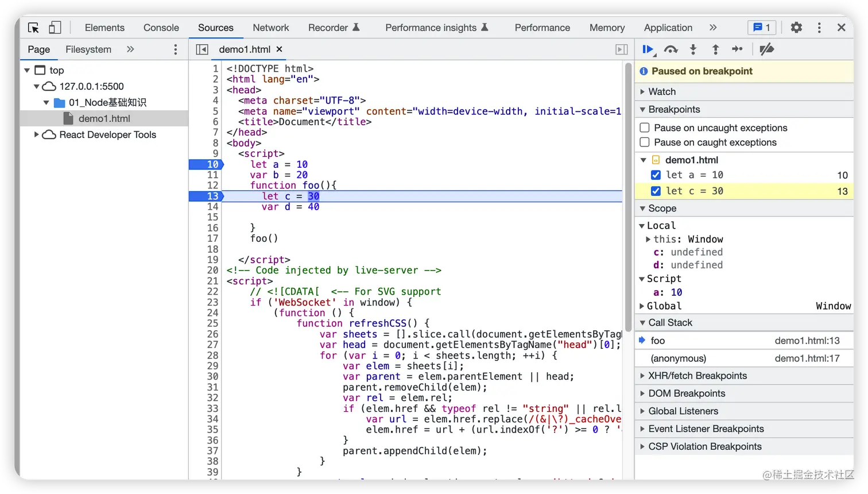Expand CSP Violation Breakpoints section
This screenshot has width=868, height=494.
[x=744, y=447]
